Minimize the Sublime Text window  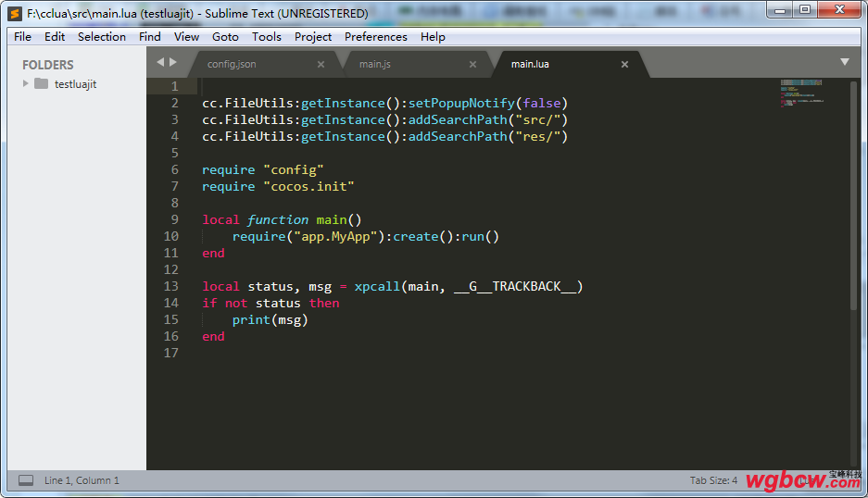[780, 10]
